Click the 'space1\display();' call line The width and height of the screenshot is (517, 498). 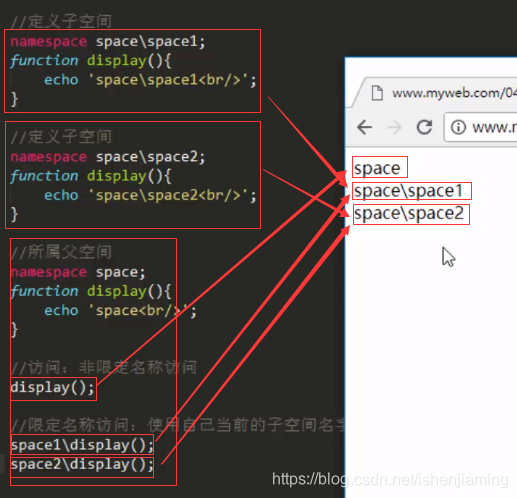82,445
